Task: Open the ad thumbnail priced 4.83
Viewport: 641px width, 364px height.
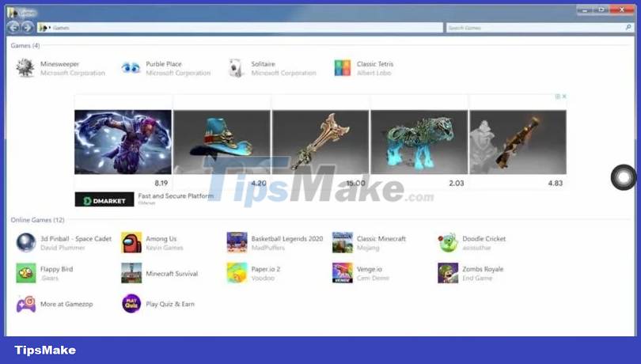Action: 518,142
